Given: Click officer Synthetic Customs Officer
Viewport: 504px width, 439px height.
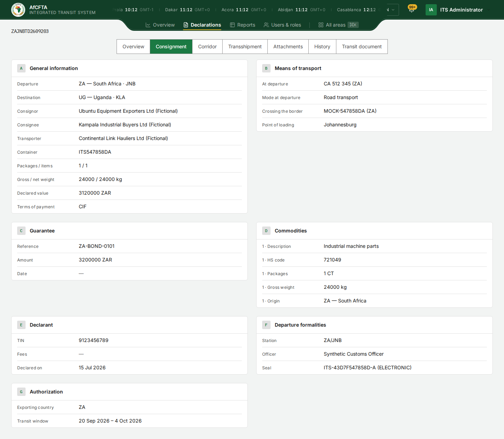Looking at the screenshot, I should coord(353,354).
